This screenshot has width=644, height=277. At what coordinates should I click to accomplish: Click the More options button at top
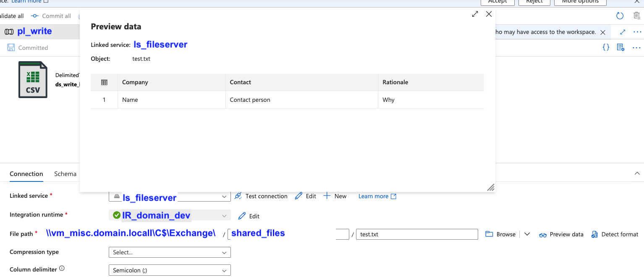(x=580, y=2)
